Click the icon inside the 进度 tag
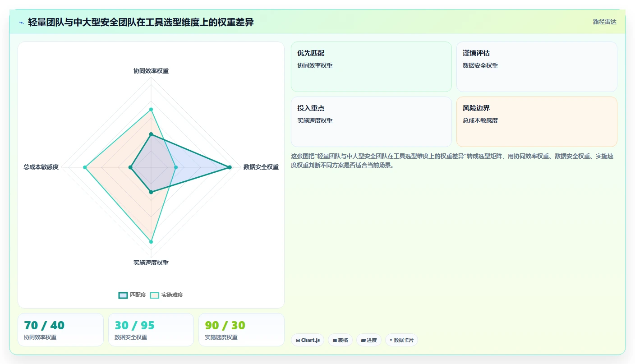The height and width of the screenshot is (364, 635). click(x=363, y=340)
